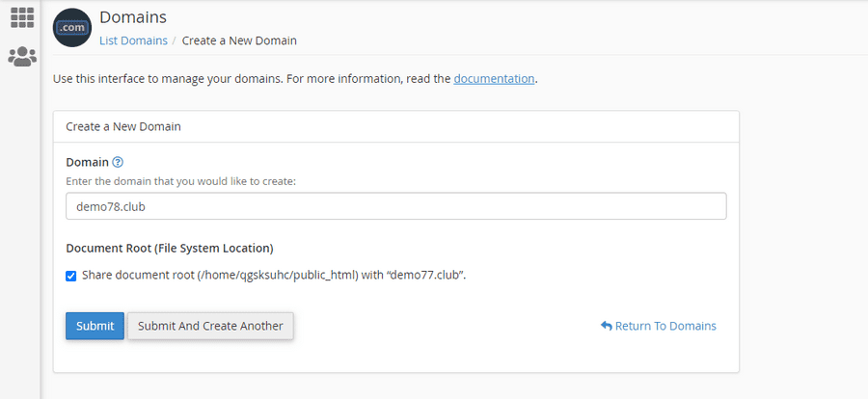Click the .com Domains logo icon
The image size is (868, 399).
[x=72, y=28]
